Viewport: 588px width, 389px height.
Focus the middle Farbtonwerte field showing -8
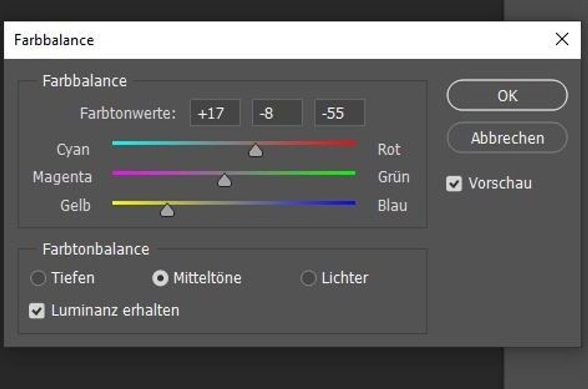tap(277, 113)
